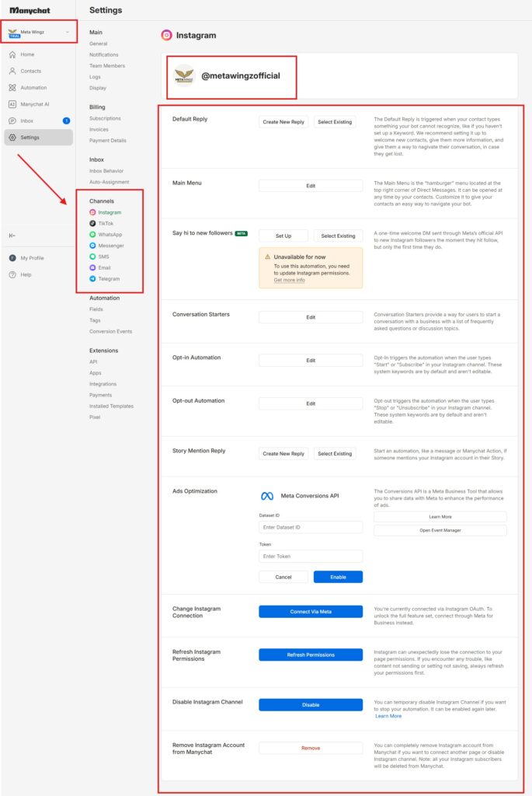The width and height of the screenshot is (532, 796).
Task: Open the API extensions page
Action: click(x=93, y=362)
